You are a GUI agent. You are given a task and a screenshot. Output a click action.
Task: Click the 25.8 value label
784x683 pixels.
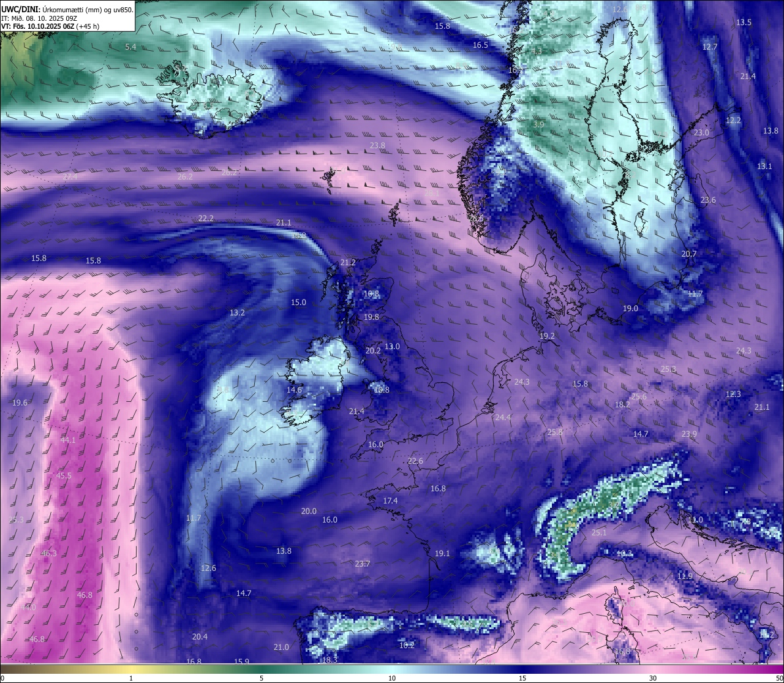555,432
